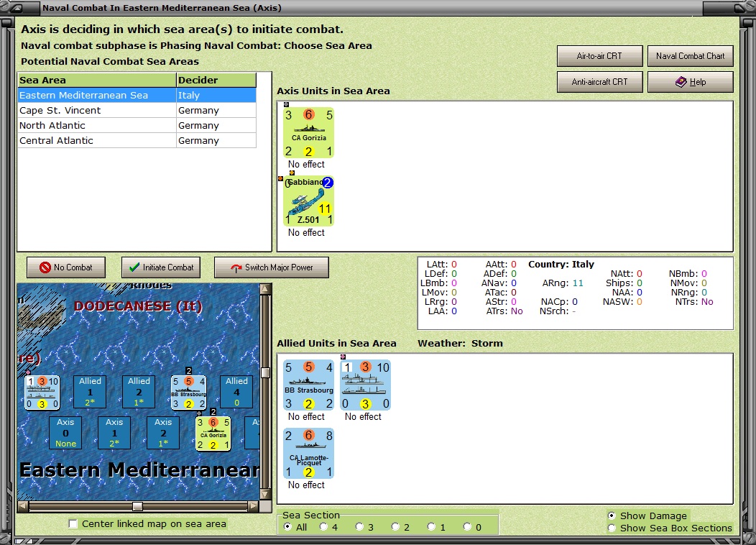Click the linked map scroll down arrow
Image resolution: width=756 pixels, height=545 pixels.
(x=265, y=495)
